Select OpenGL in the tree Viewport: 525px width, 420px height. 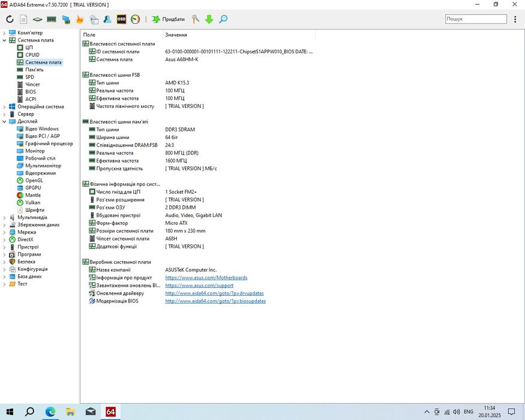[x=34, y=181]
